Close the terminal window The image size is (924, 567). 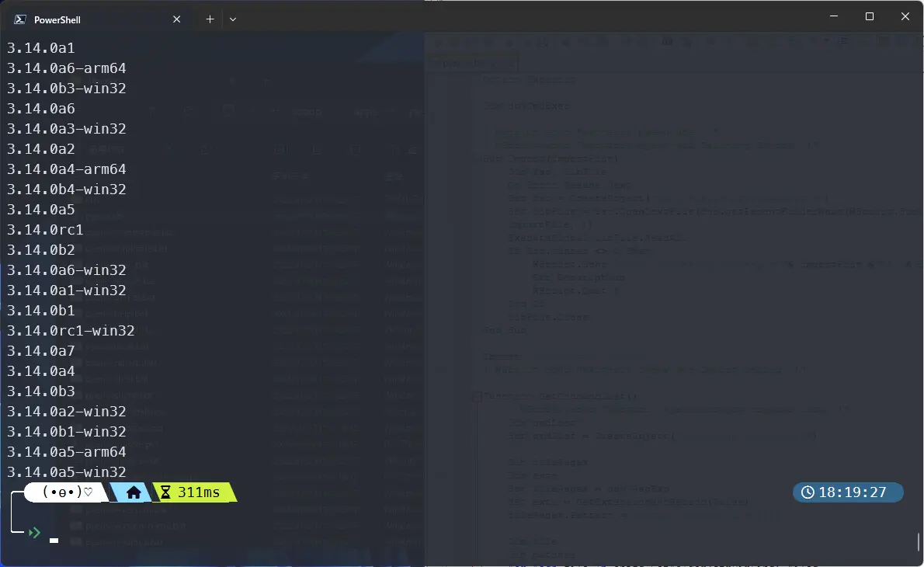905,16
